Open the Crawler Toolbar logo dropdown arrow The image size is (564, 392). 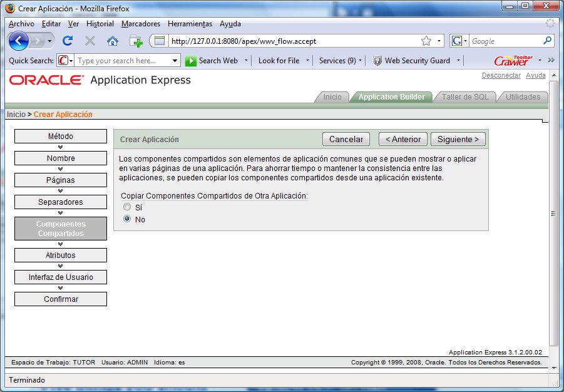(x=540, y=61)
